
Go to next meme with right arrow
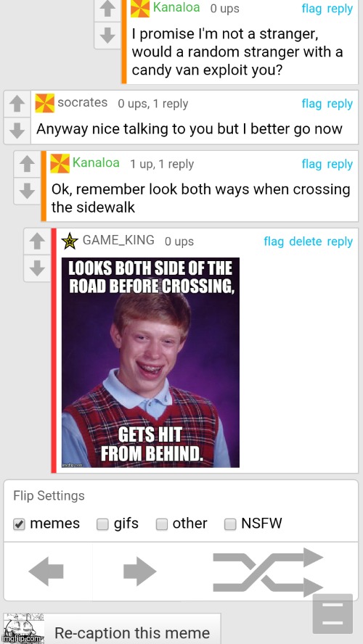[x=140, y=571]
